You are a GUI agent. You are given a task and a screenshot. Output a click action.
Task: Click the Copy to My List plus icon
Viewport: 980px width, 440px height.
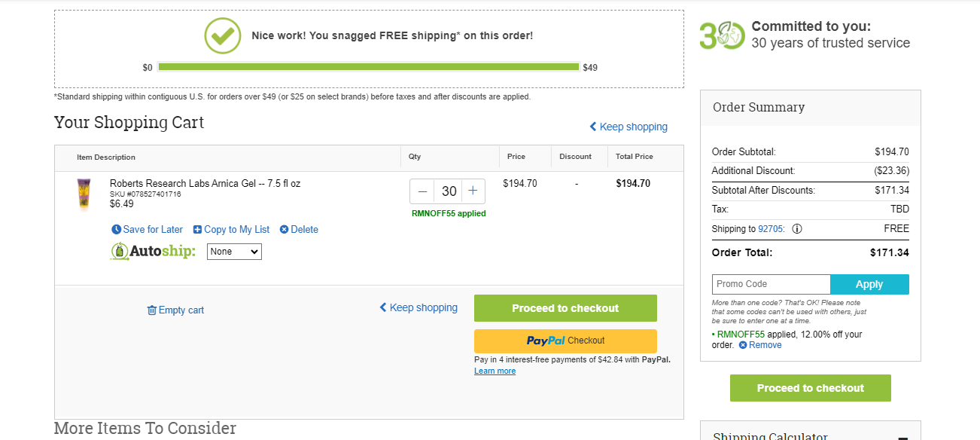point(197,230)
